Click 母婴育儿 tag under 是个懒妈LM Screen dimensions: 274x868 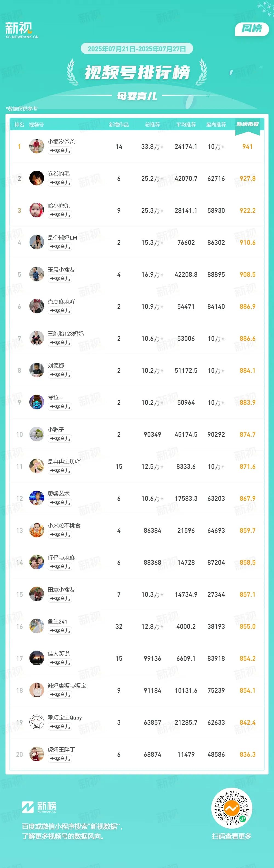tap(60, 247)
